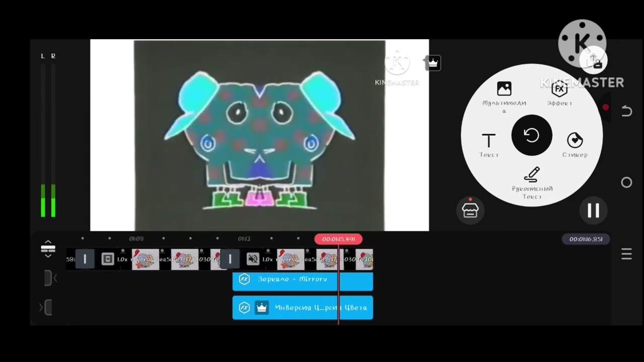644x362 pixels.
Task: Tap the filmstrip icon on first clip
Action: click(107, 259)
